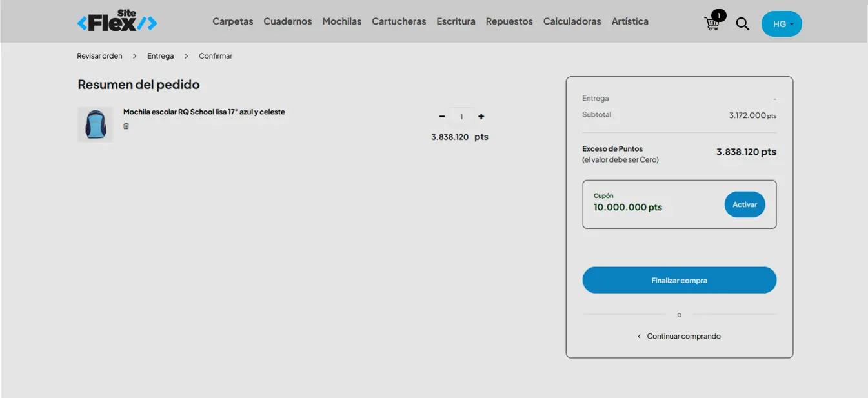
Task: Open the shopping cart icon
Action: pyautogui.click(x=712, y=24)
